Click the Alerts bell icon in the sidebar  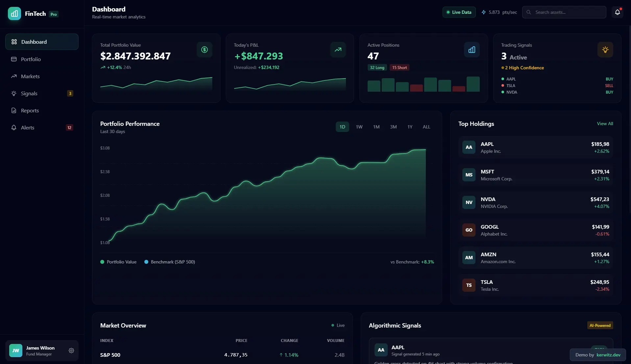14,127
